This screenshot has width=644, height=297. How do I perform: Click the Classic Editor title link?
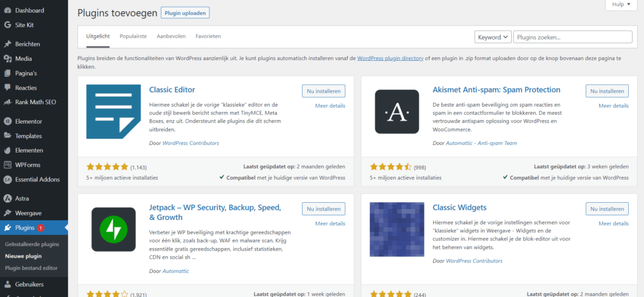tap(172, 89)
